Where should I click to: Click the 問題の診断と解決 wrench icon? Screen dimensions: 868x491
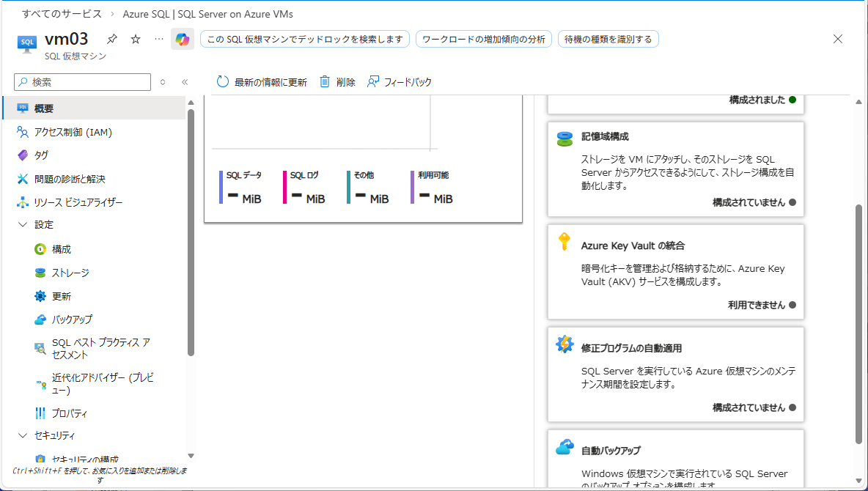(x=23, y=179)
